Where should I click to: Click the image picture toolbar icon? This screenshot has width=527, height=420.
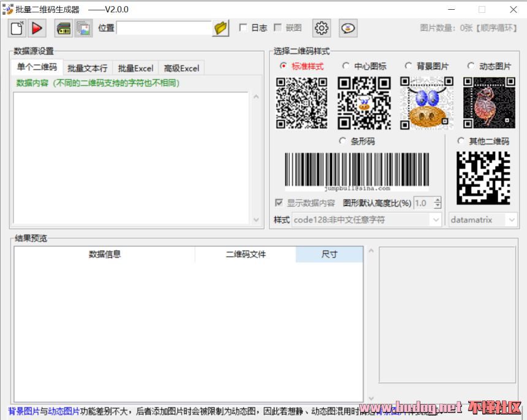(x=83, y=28)
